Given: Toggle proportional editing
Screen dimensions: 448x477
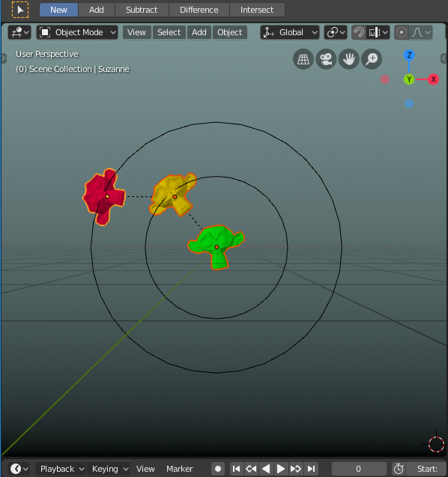Looking at the screenshot, I should click(x=401, y=32).
